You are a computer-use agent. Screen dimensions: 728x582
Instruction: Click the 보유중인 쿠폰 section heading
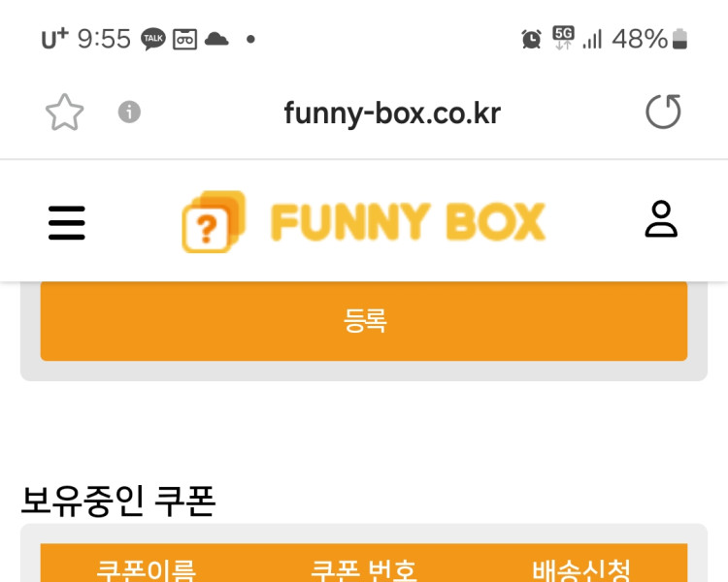click(x=118, y=501)
